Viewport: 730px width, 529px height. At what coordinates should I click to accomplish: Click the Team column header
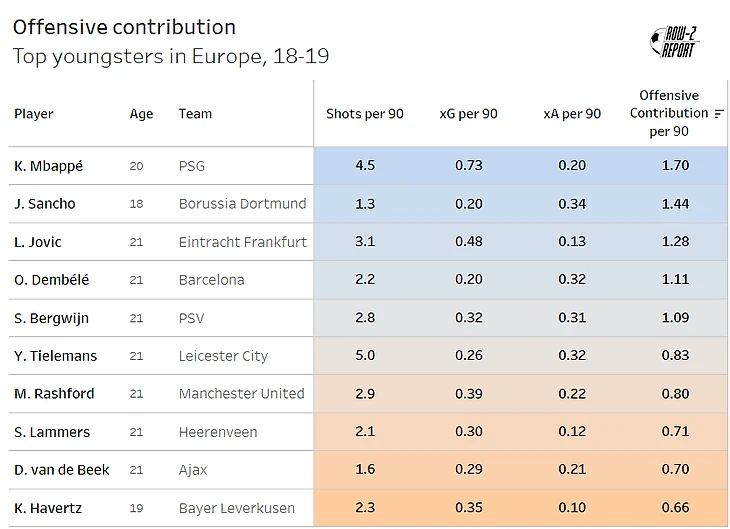pyautogui.click(x=195, y=114)
